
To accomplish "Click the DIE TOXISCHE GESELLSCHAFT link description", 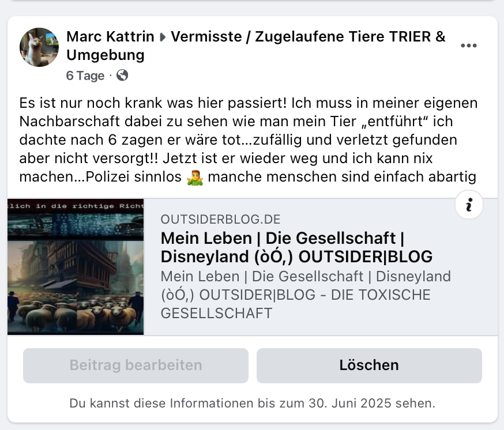I will point(306,295).
